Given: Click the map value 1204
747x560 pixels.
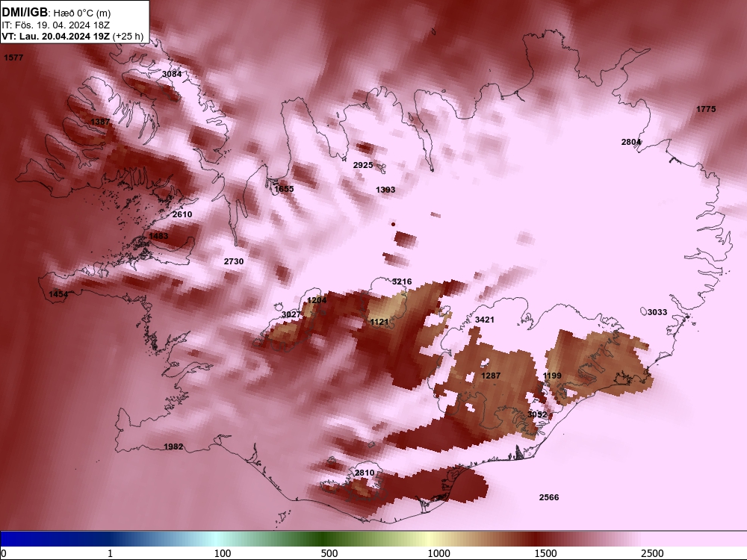Looking at the screenshot, I should point(317,300).
